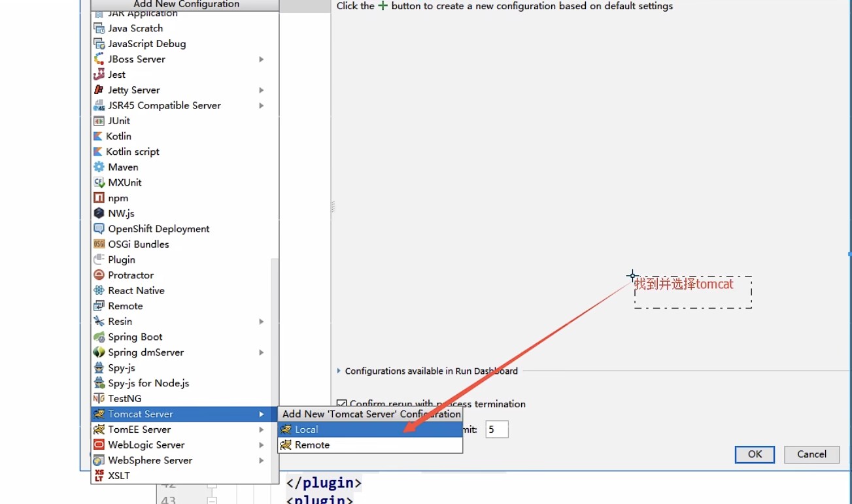The height and width of the screenshot is (504, 852).
Task: Expand JSR45 Compatible Server submenu arrow
Action: click(x=261, y=105)
